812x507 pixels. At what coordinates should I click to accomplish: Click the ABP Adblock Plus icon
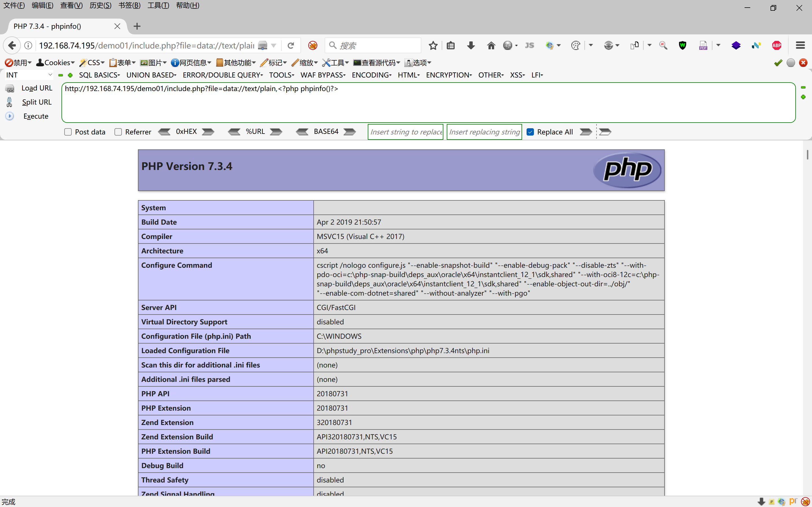[776, 45]
